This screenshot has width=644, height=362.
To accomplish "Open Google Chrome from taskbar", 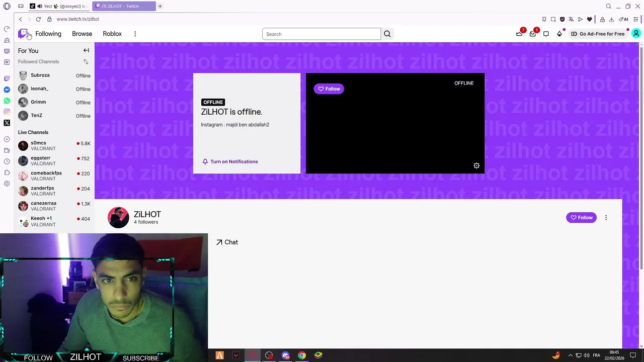I will (301, 355).
